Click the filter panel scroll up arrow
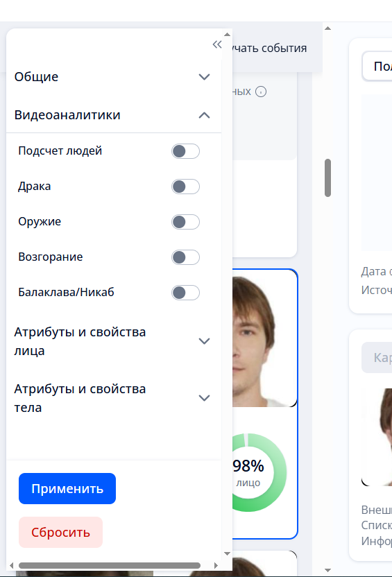The width and height of the screenshot is (392, 577). click(227, 34)
